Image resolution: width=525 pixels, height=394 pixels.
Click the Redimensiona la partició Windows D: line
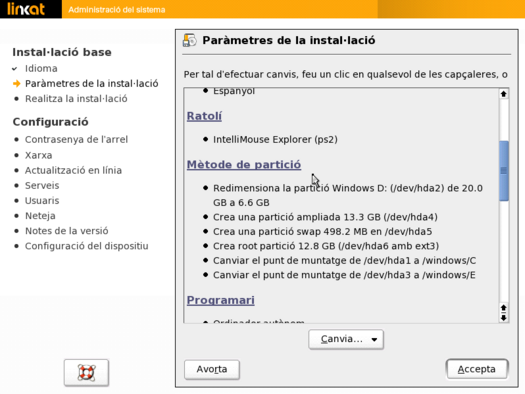pos(348,195)
